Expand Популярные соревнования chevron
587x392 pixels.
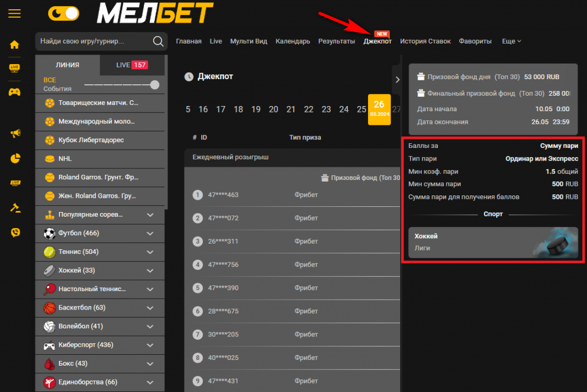coord(150,215)
